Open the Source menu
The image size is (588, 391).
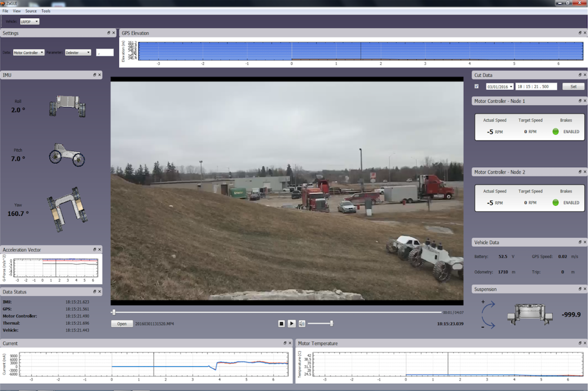31,11
